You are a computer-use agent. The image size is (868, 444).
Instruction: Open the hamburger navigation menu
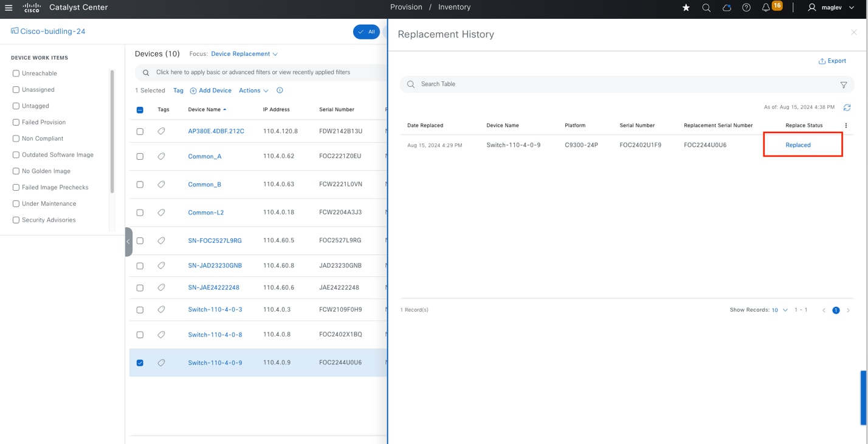pos(9,8)
